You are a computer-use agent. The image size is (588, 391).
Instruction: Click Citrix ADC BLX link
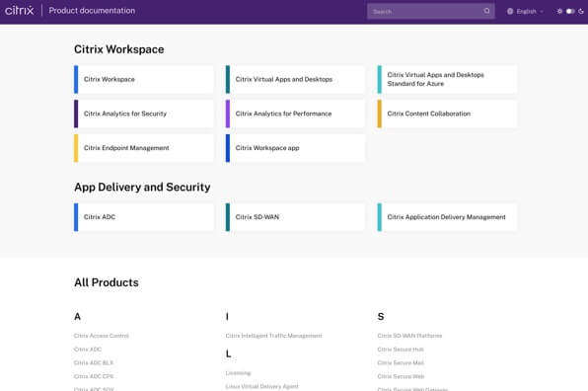pyautogui.click(x=94, y=362)
